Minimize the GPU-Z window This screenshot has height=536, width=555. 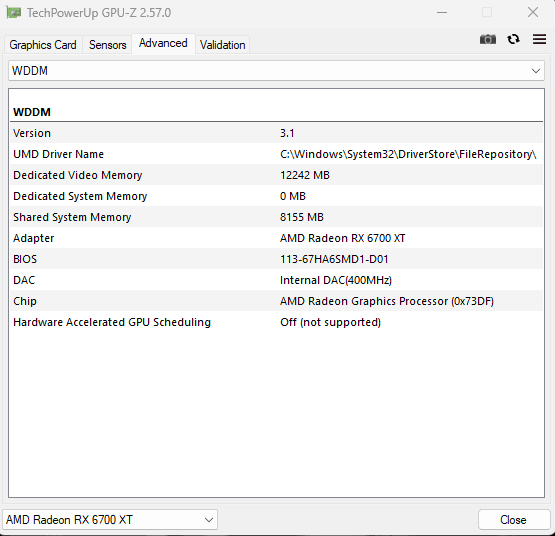click(x=442, y=13)
